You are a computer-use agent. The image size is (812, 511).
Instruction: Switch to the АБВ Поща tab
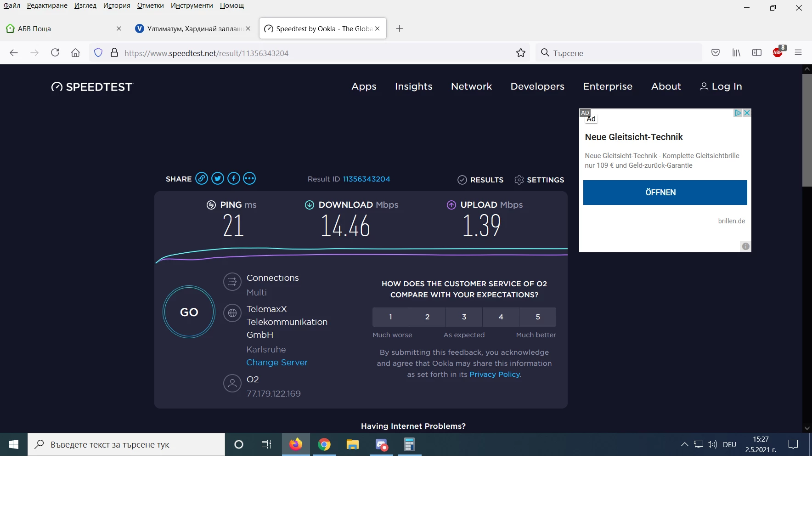(x=64, y=28)
